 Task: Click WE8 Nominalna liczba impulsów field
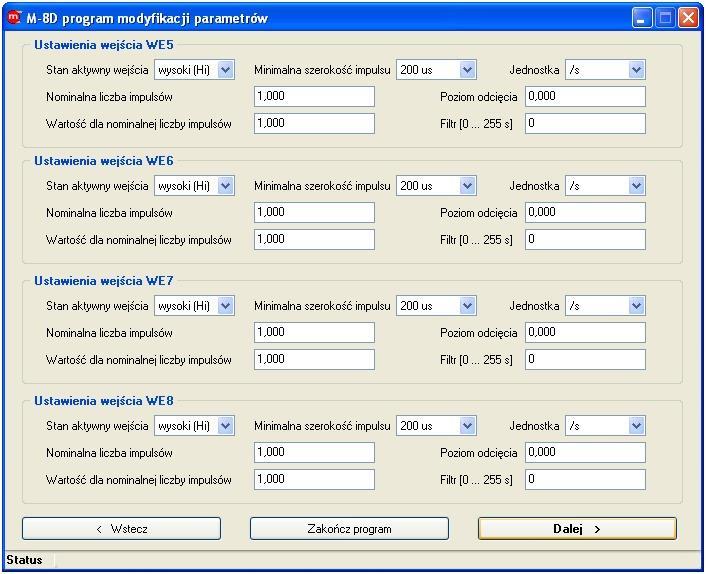point(314,452)
